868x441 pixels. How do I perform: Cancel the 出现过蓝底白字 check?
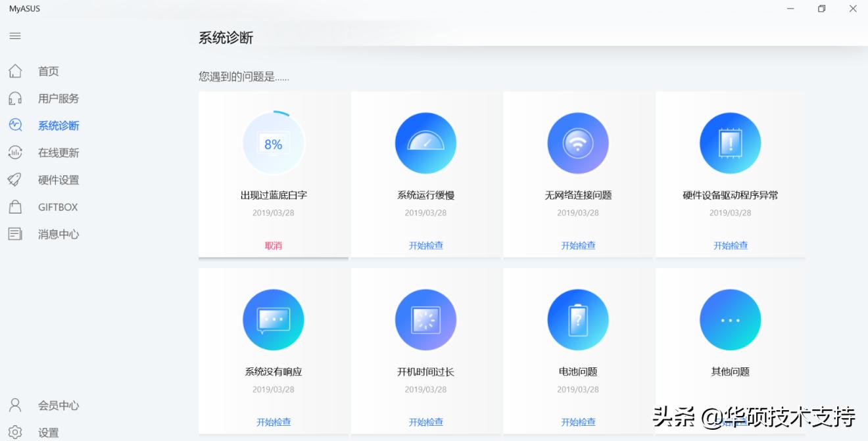click(x=273, y=244)
